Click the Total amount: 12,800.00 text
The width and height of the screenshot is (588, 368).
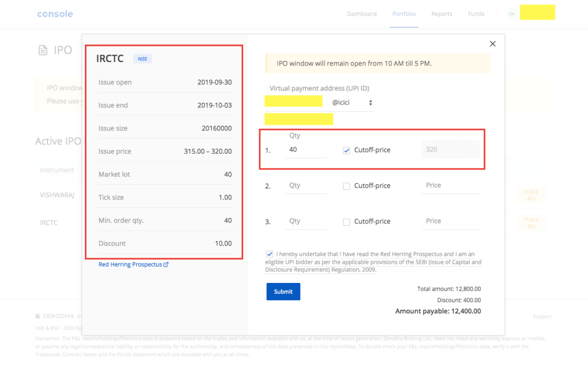point(449,289)
